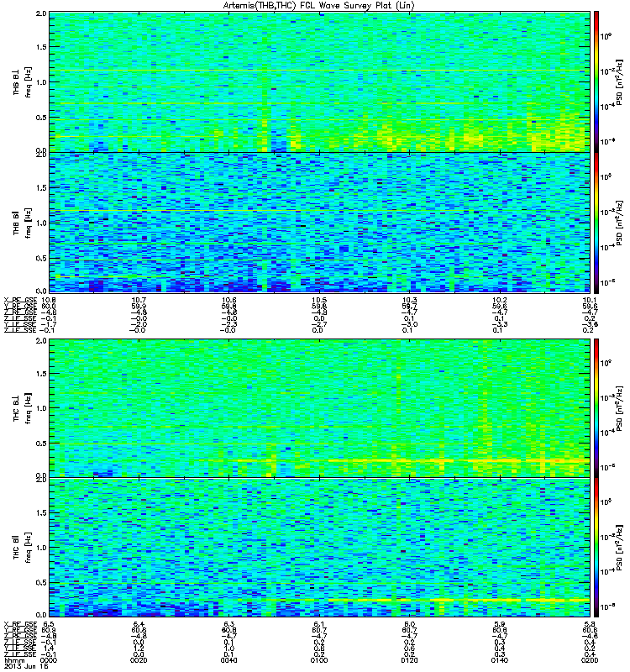Image resolution: width=630 pixels, height=672 pixels.
Task: Click the '0140' time tick label
Action: tap(499, 660)
